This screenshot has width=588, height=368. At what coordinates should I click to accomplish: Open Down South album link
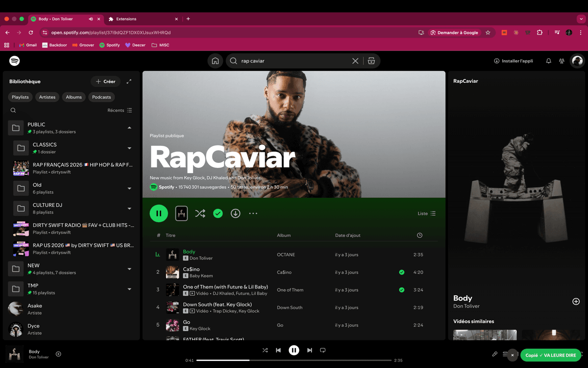289,307
